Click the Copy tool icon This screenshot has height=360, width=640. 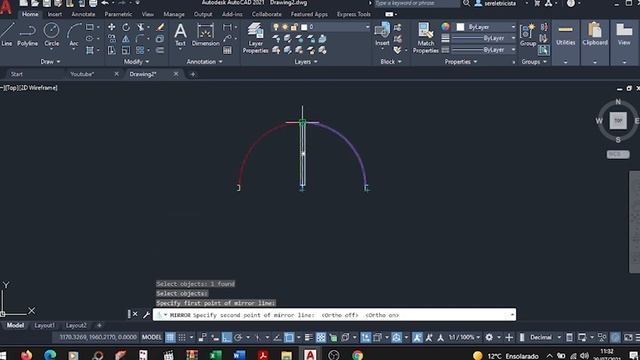111,38
